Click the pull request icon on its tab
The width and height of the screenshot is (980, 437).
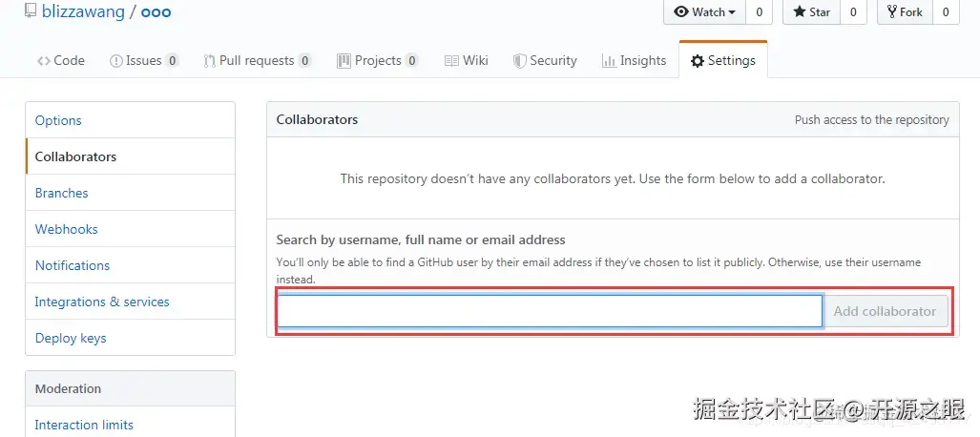(x=209, y=61)
